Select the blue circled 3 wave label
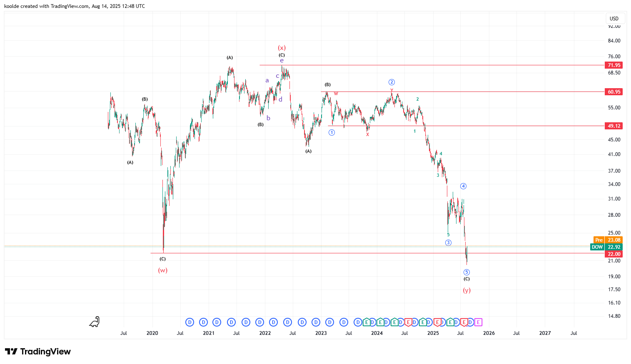The image size is (631, 364). pos(448,243)
